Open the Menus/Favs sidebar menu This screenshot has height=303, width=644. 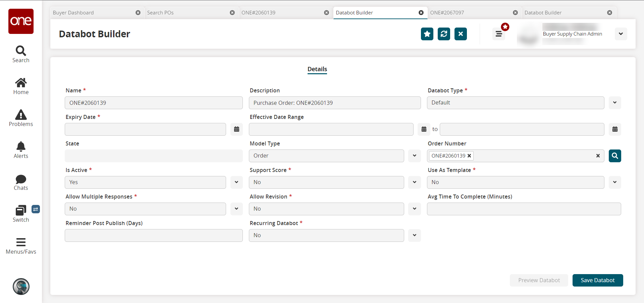(x=21, y=246)
